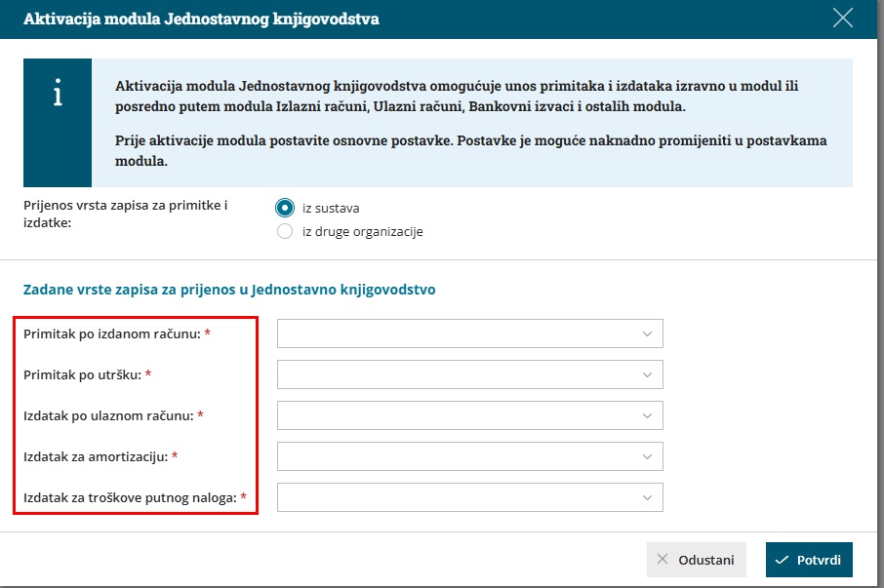Click the X icon inside Odustani button
The image size is (884, 588).
(x=663, y=560)
